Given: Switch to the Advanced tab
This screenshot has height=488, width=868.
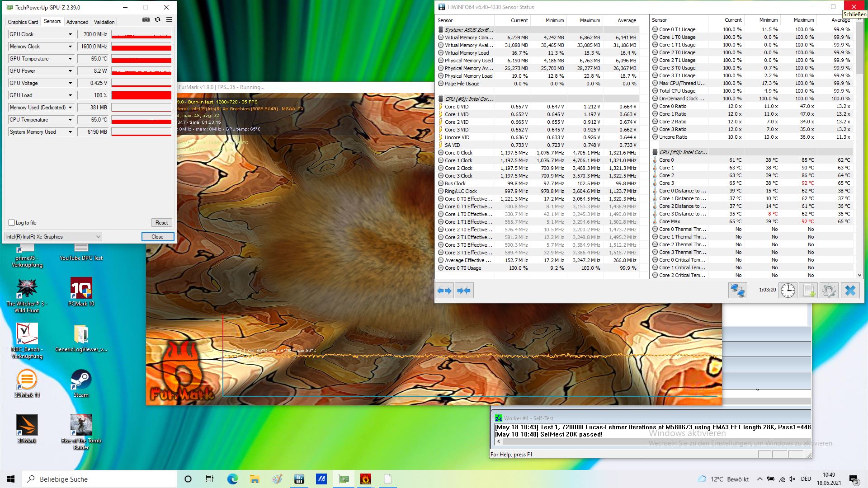Looking at the screenshot, I should point(77,22).
